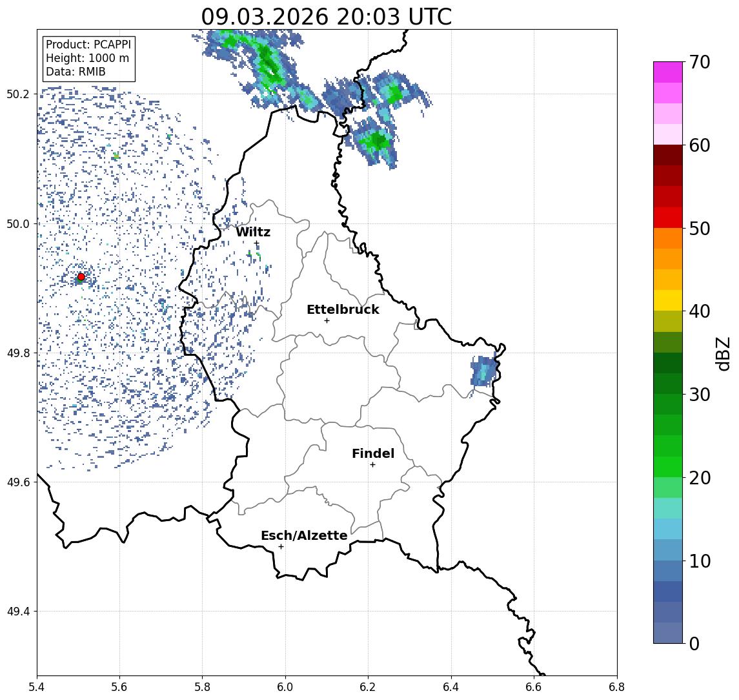This screenshot has height=700, width=739.
Task: Click the dBZ colorbar axis label
Action: tap(722, 353)
